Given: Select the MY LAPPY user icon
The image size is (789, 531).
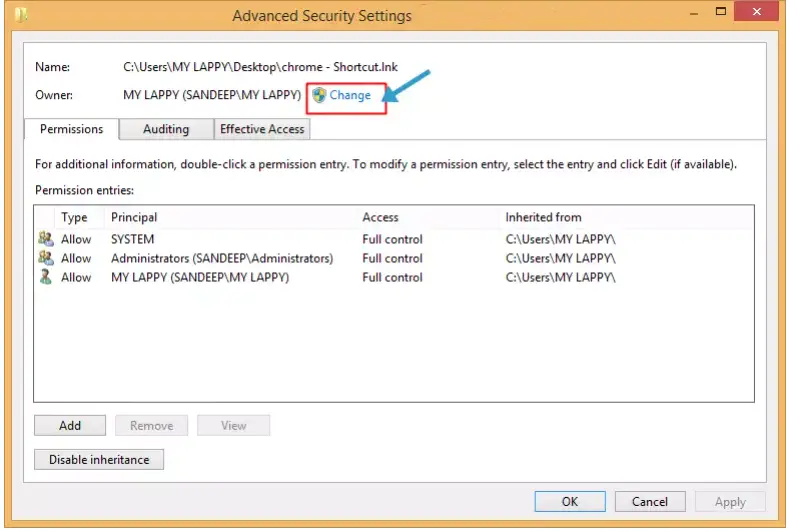Looking at the screenshot, I should click(x=46, y=277).
